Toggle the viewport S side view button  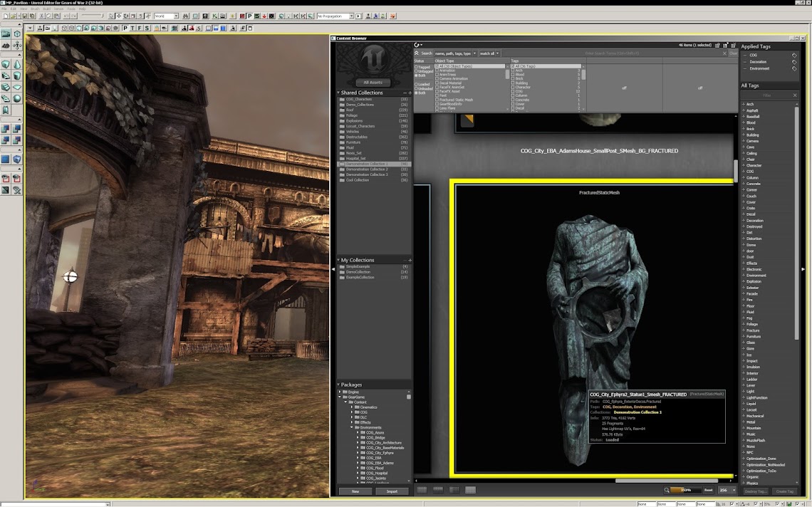point(147,28)
